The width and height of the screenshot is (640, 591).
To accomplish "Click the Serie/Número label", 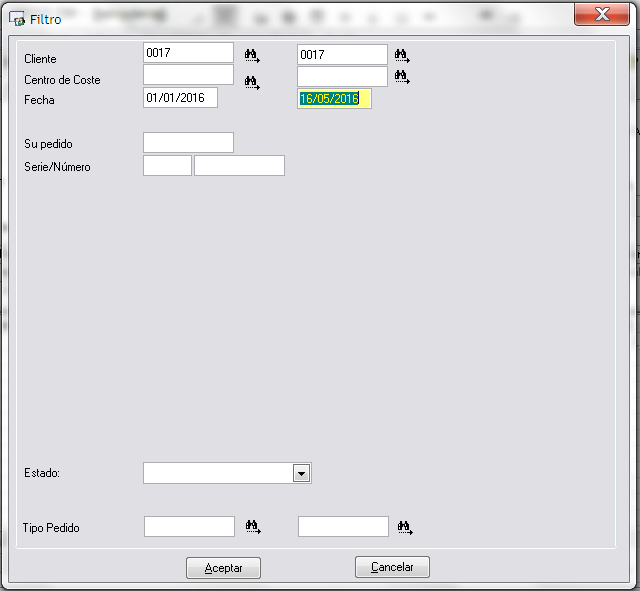I will click(x=57, y=167).
